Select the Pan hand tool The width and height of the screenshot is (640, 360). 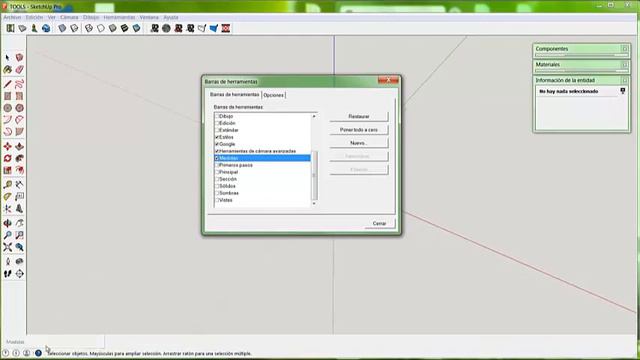pyautogui.click(x=19, y=223)
